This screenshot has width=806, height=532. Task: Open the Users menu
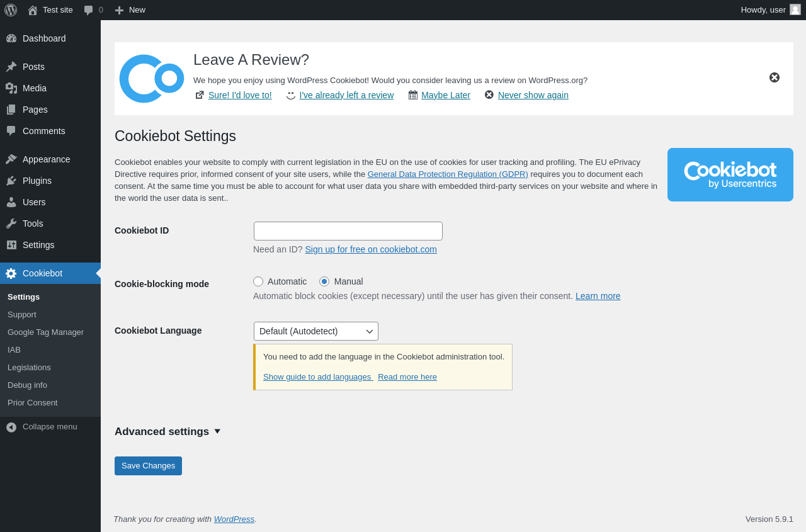coord(50,202)
